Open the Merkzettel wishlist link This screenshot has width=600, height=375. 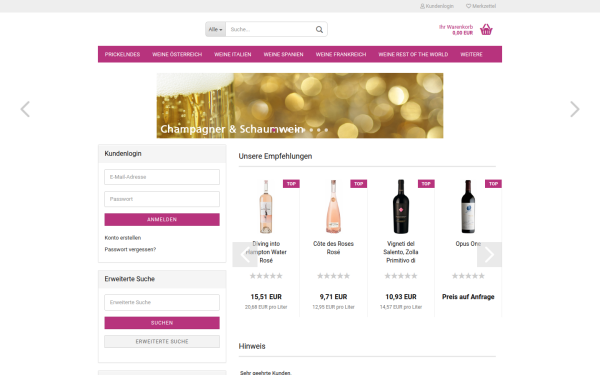coord(481,6)
